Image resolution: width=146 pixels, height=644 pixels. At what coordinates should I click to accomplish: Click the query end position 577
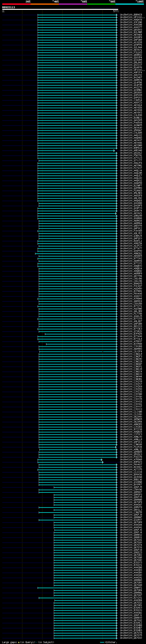coord(115,11)
